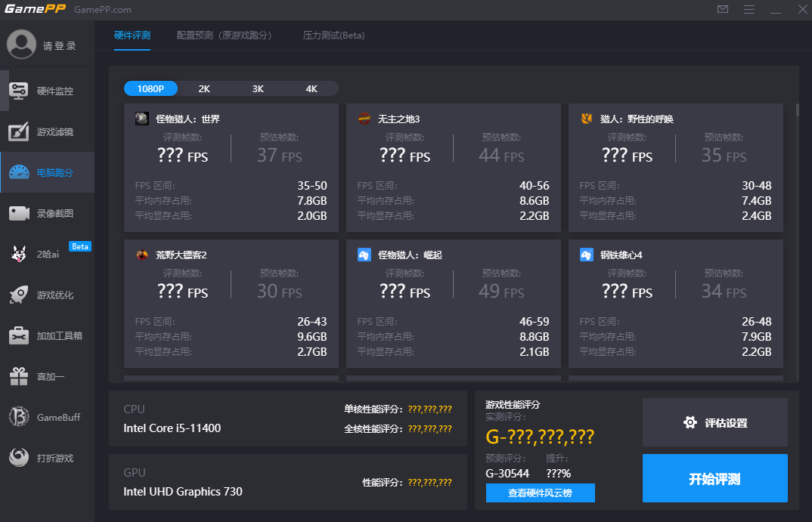Open 评估设置 evaluation settings button
This screenshot has height=522, width=812.
(x=714, y=422)
